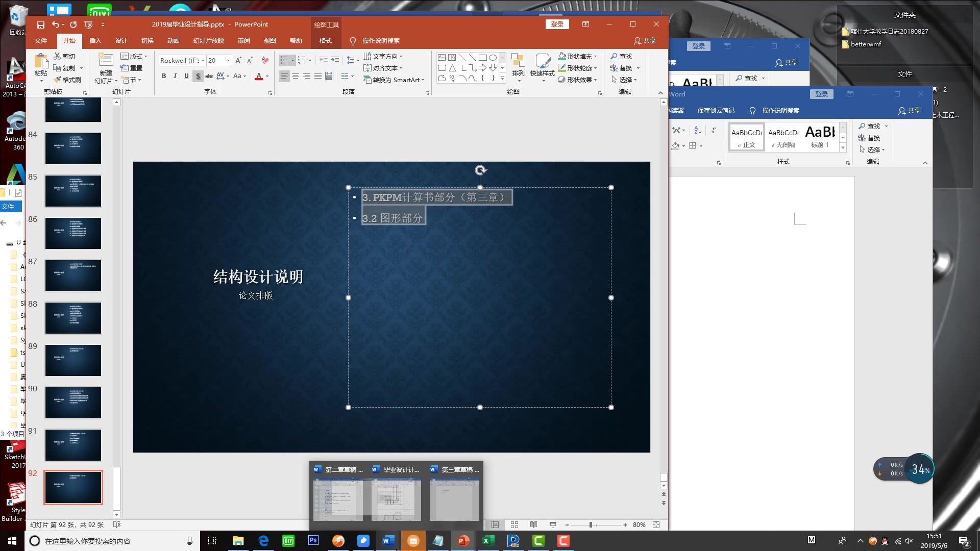Open the font size dropdown showing 20

(x=228, y=60)
